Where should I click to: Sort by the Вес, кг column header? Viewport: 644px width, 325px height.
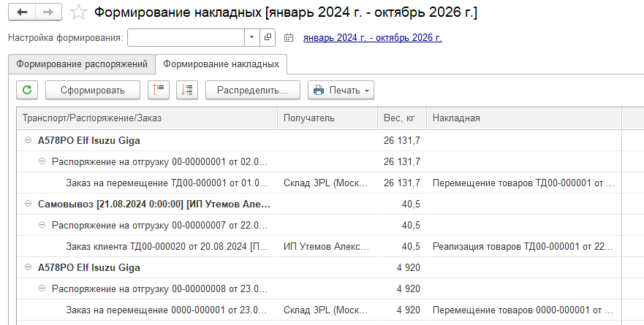[x=401, y=118]
